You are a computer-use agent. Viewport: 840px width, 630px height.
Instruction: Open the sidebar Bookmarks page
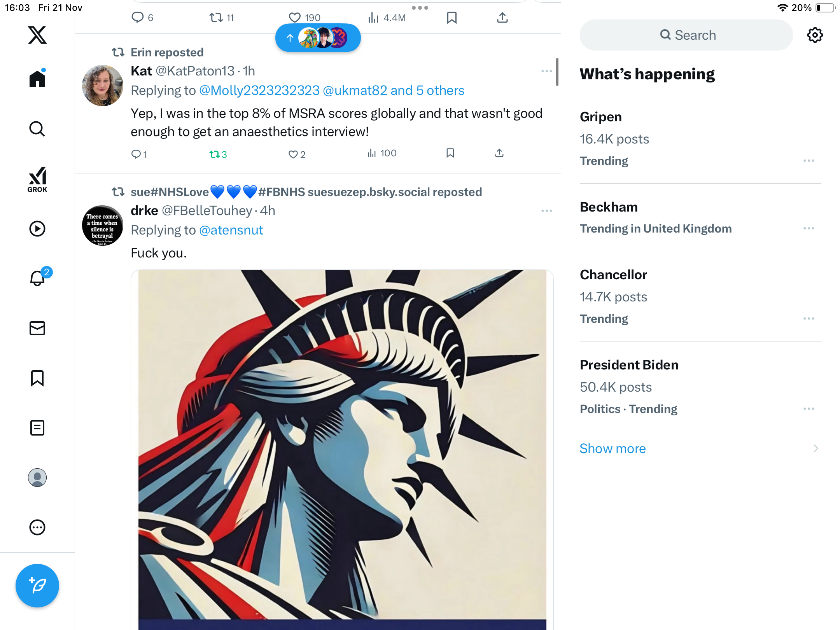click(x=37, y=378)
